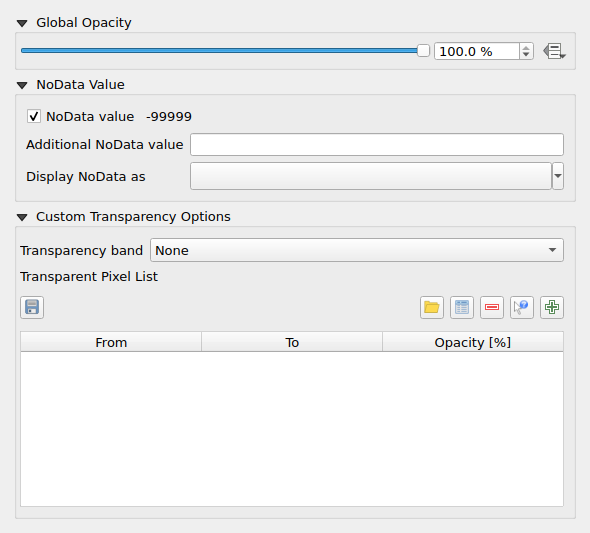Decrease opacity with spinbox down arrow
The width and height of the screenshot is (590, 533).
526,55
